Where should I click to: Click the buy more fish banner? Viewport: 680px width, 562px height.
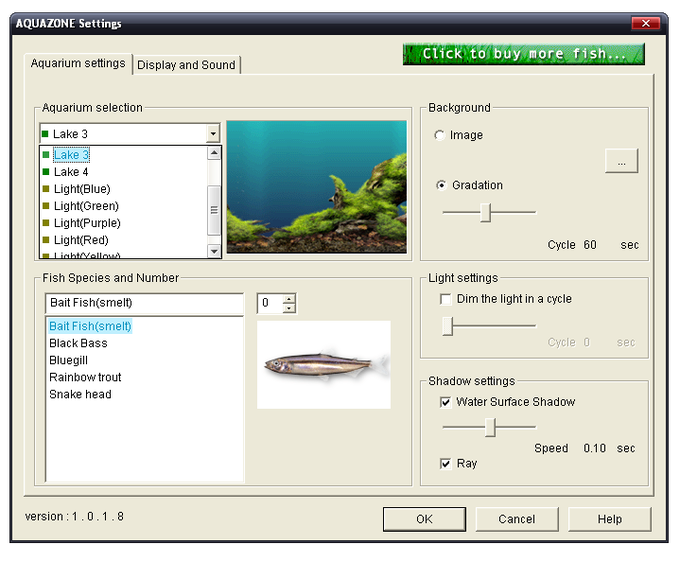click(x=523, y=54)
